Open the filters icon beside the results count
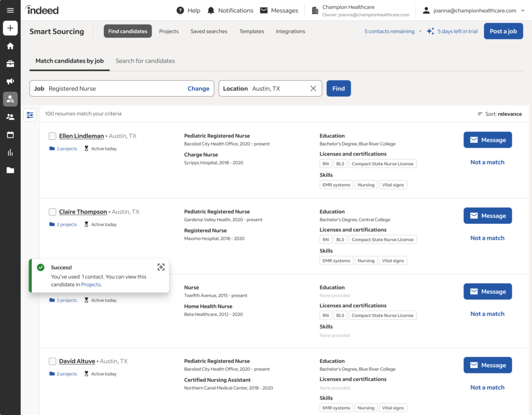The height and width of the screenshot is (415, 532). pyautogui.click(x=30, y=114)
